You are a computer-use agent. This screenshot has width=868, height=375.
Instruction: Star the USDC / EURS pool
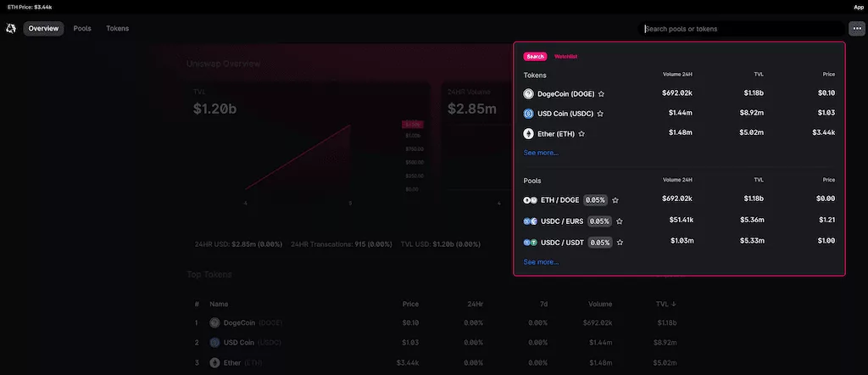[620, 221]
